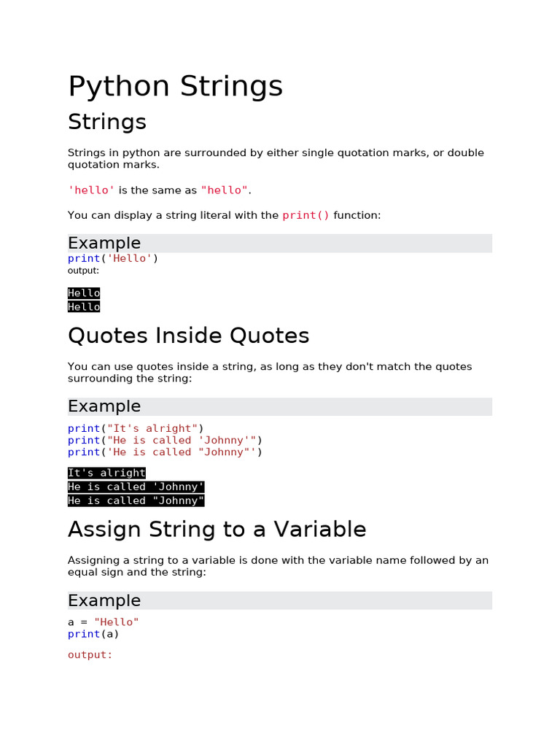Click the red print() inline code
The height and width of the screenshot is (747, 560).
coord(306,215)
